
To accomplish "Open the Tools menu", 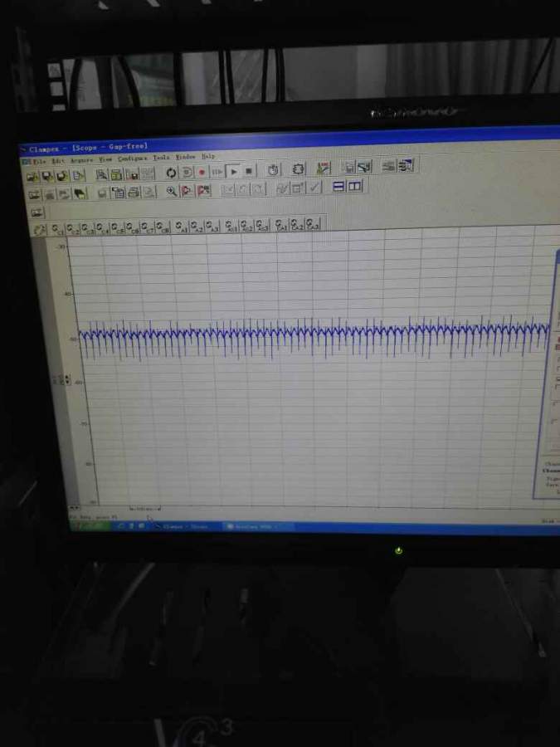I will click(161, 158).
